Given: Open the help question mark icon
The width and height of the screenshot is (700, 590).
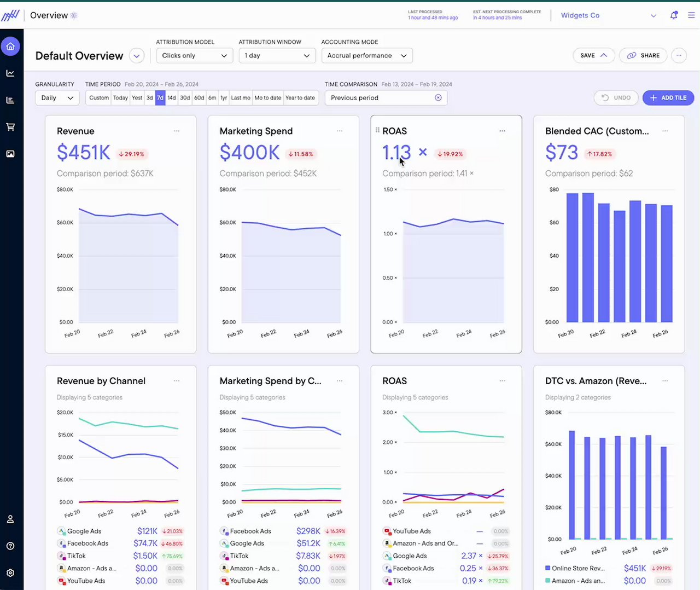Looking at the screenshot, I should [10, 546].
